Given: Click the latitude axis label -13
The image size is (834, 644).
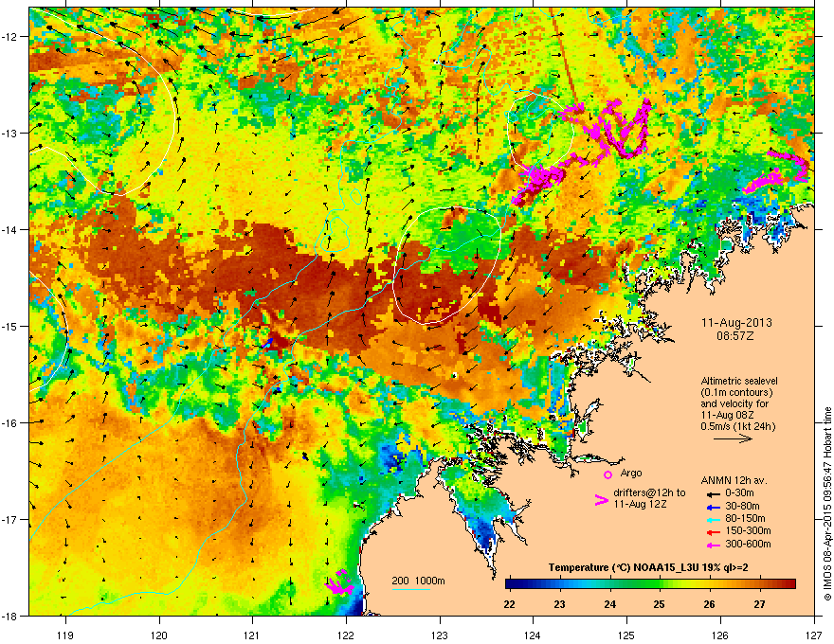Looking at the screenshot, I should 9,133.
